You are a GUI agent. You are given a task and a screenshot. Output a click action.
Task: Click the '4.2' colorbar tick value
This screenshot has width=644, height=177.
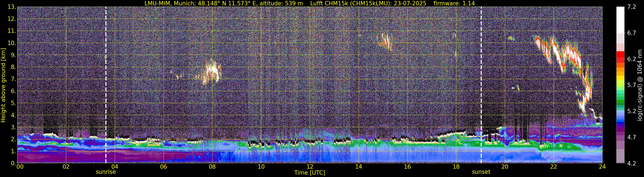632,163
